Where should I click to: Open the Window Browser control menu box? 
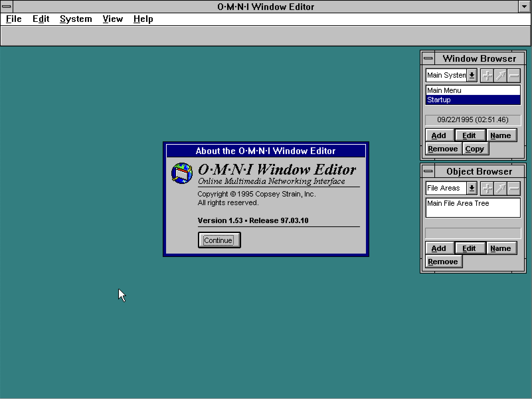tap(428, 59)
